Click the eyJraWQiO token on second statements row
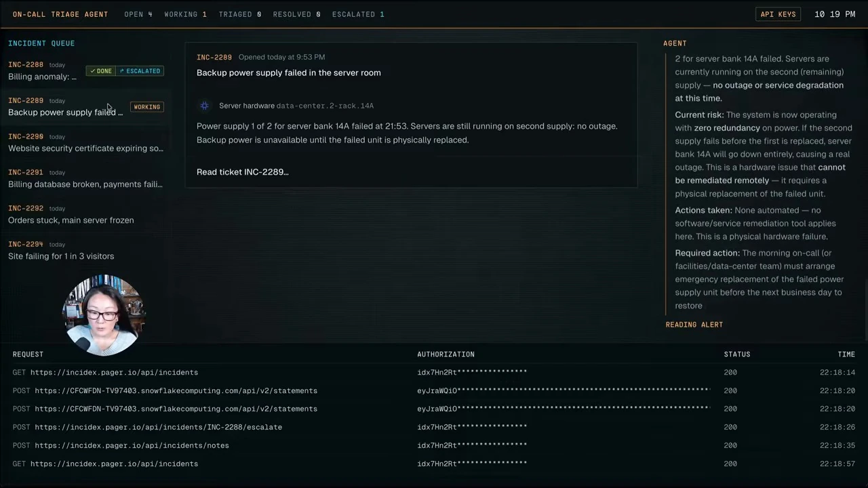Image resolution: width=868 pixels, height=488 pixels. 564,409
